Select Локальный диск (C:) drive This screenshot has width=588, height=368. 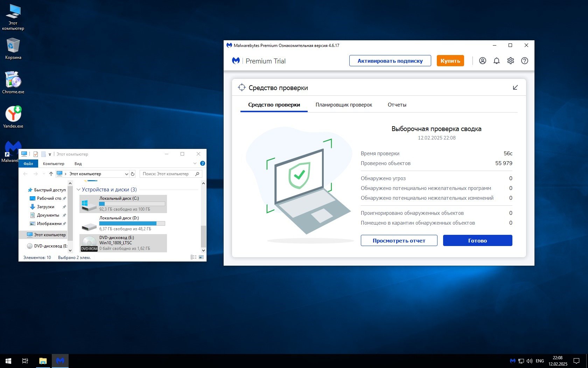(123, 204)
